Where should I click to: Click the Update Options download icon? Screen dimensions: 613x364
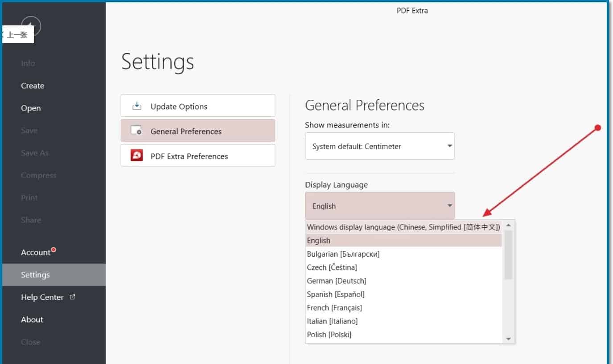[x=137, y=106]
